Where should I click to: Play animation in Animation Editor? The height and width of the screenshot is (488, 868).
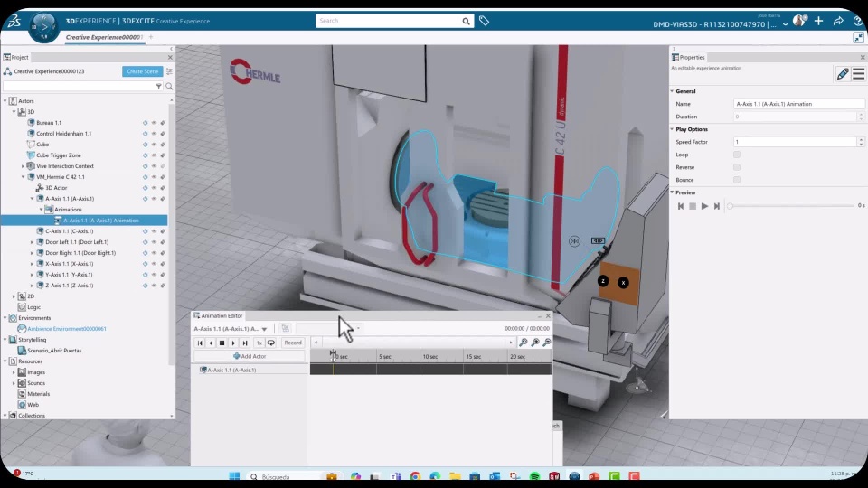233,343
